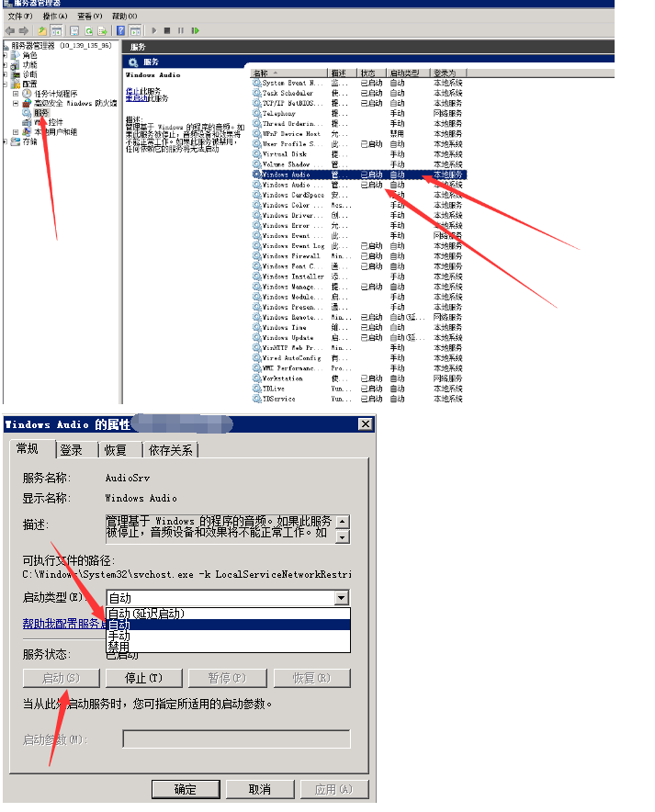
Task: Choose 禁用 from the startup type list
Action: [x=119, y=647]
